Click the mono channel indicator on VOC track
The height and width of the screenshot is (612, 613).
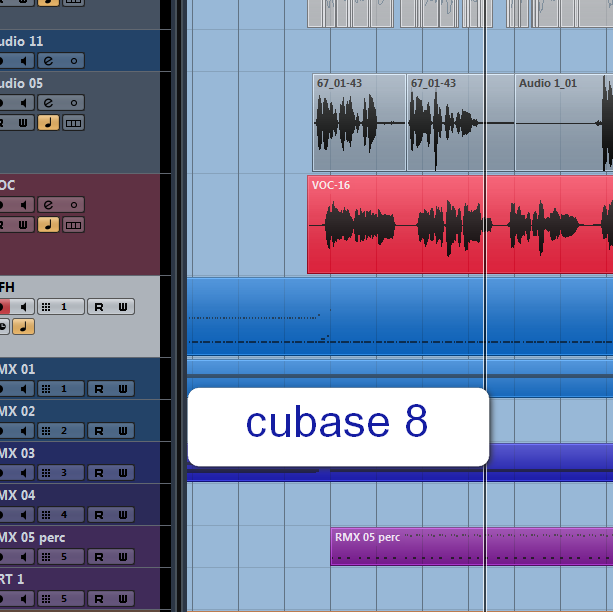tap(73, 205)
